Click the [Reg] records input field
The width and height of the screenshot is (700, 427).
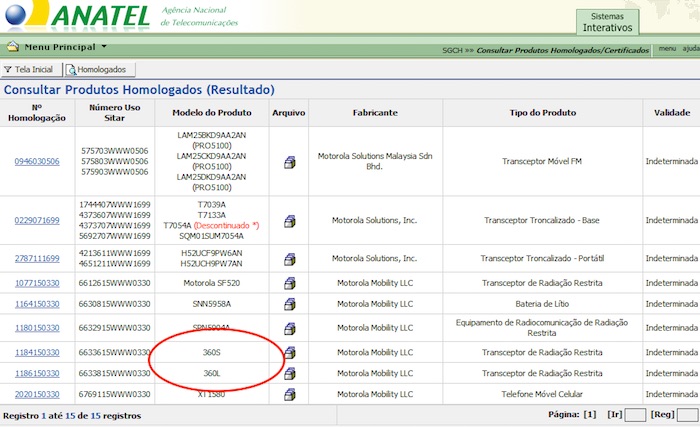[x=687, y=415]
